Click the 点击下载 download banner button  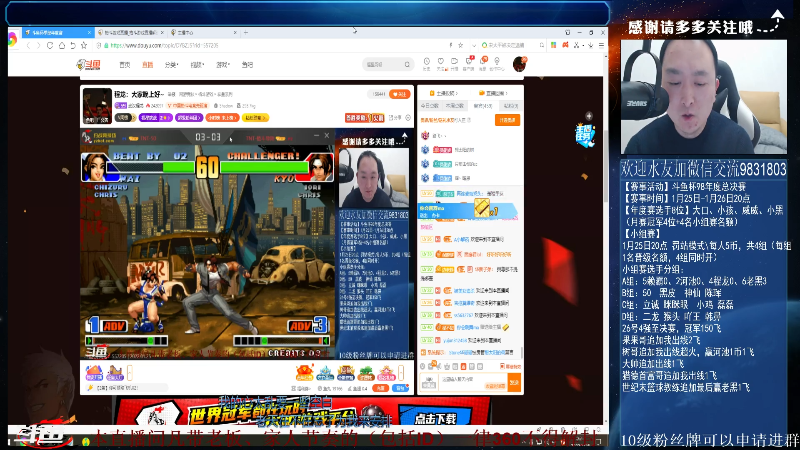(436, 418)
